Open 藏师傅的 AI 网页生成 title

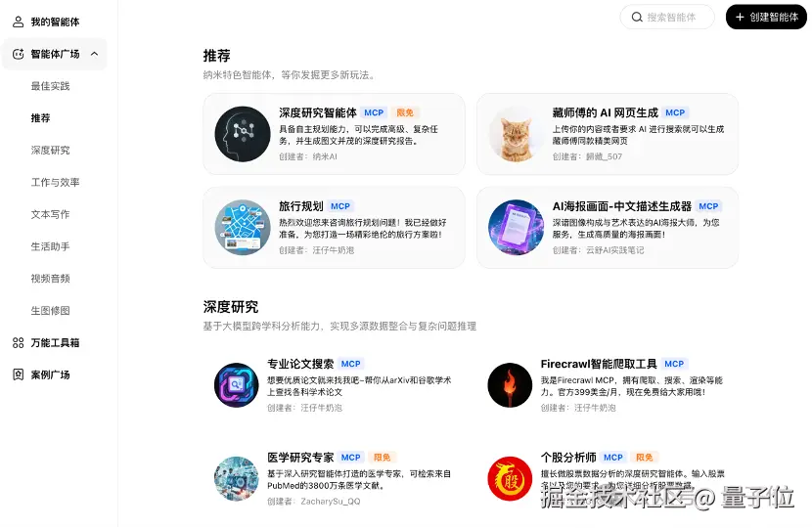[x=605, y=112]
